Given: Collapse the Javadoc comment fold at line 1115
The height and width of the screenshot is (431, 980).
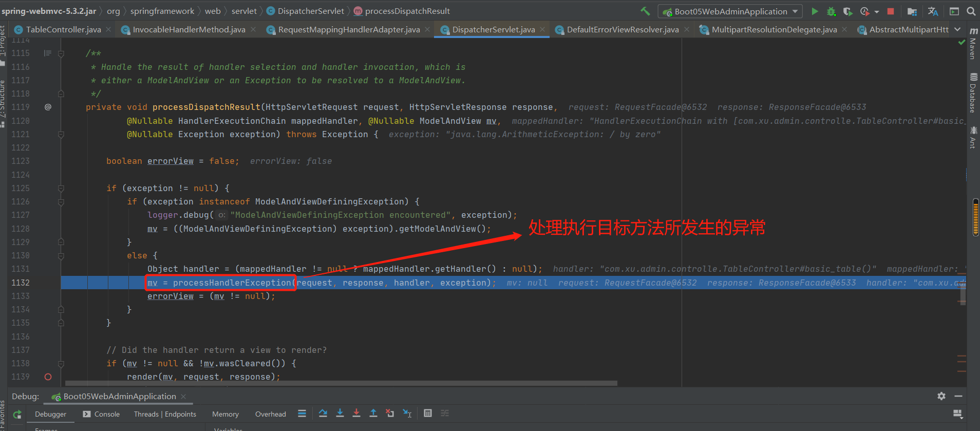Looking at the screenshot, I should pos(61,53).
